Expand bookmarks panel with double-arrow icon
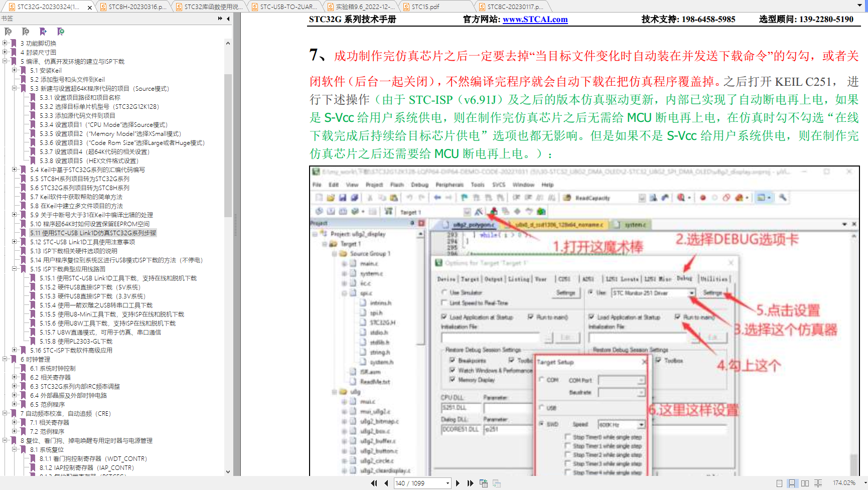Viewport: 868px width, 490px height. [220, 19]
